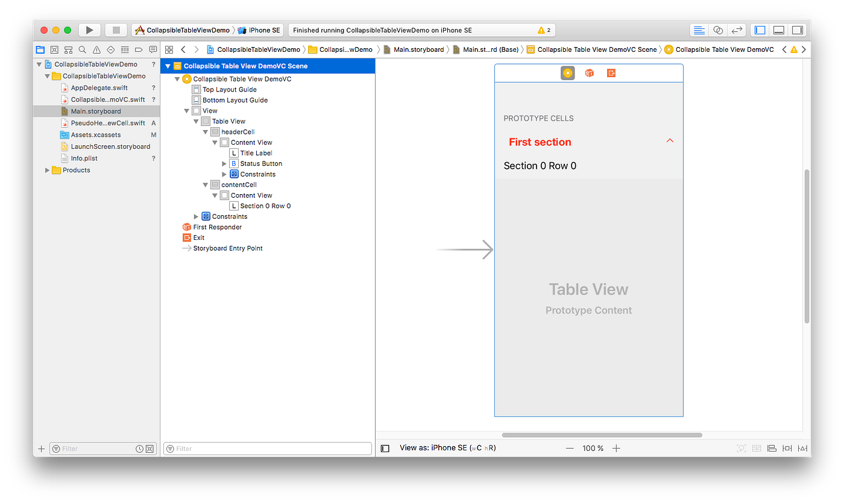Image resolution: width=844 pixels, height=504 pixels.
Task: Collapse the Table View outline item
Action: [195, 121]
